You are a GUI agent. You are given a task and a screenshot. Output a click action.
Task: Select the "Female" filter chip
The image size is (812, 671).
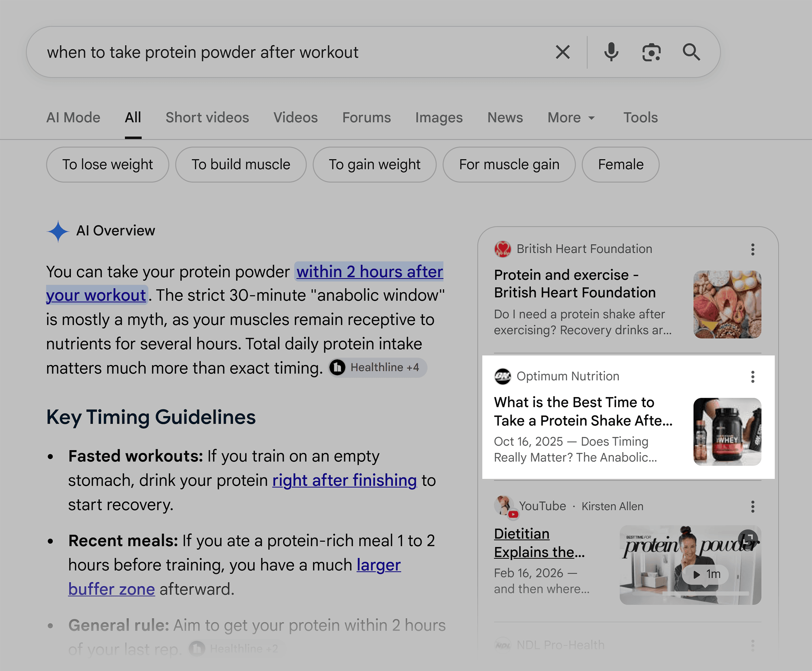(621, 165)
